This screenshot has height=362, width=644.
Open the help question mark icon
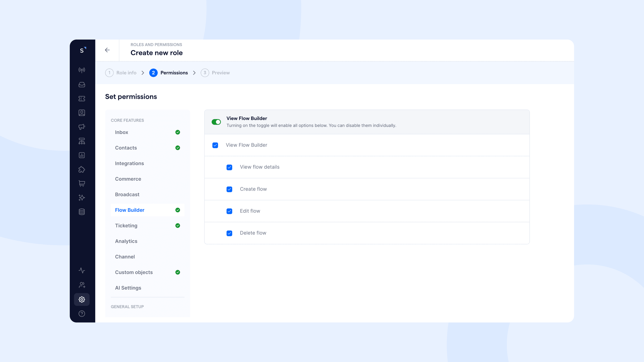82,314
